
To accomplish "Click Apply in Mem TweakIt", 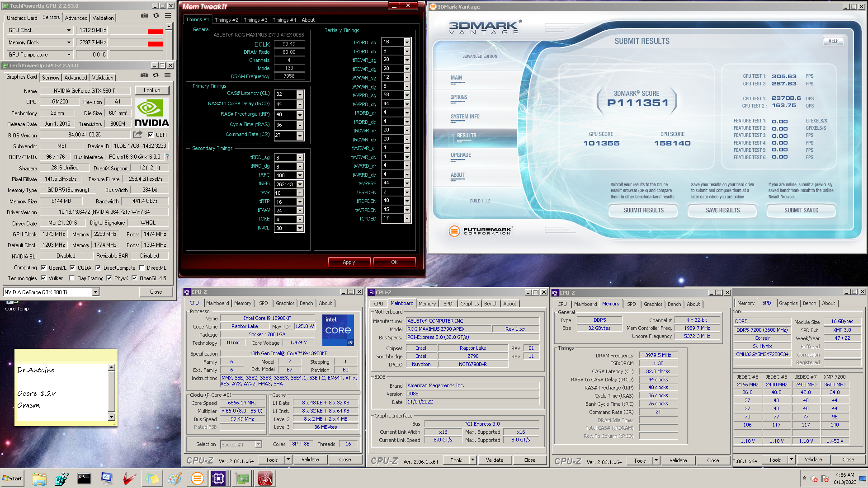I will tap(349, 262).
